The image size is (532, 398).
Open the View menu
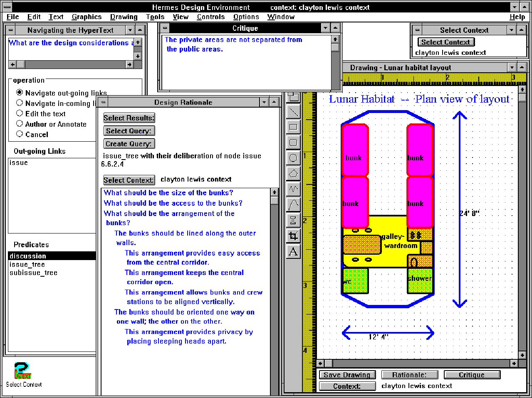tap(181, 17)
